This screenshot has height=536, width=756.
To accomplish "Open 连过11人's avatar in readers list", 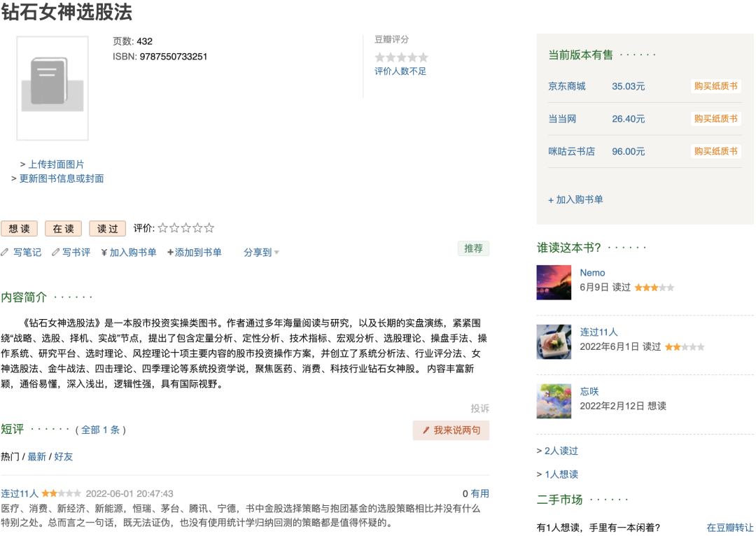I will (554, 342).
